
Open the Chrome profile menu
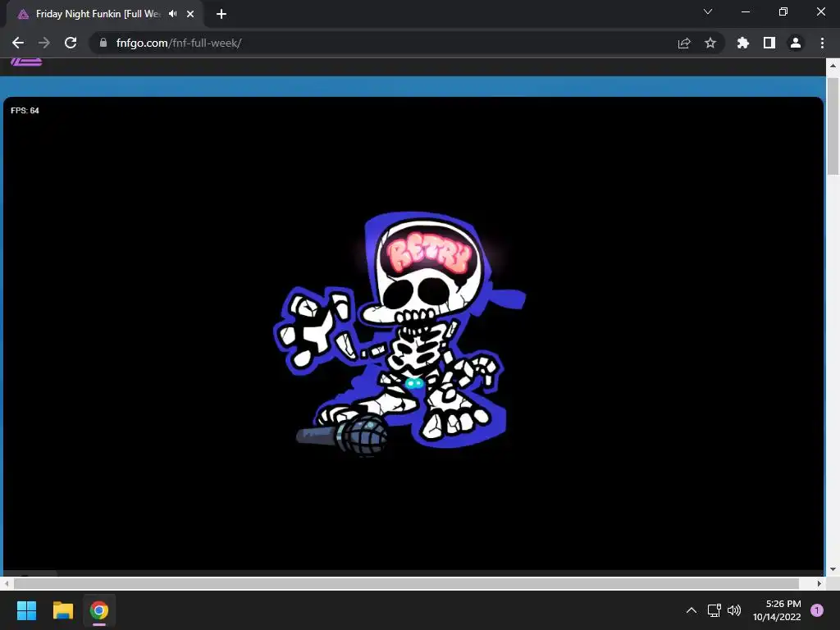pyautogui.click(x=796, y=43)
